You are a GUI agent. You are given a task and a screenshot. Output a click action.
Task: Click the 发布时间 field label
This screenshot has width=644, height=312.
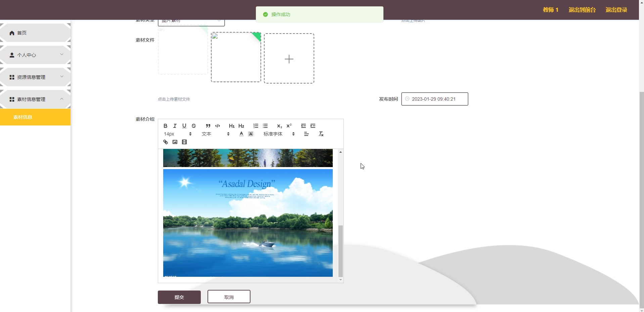coord(388,99)
